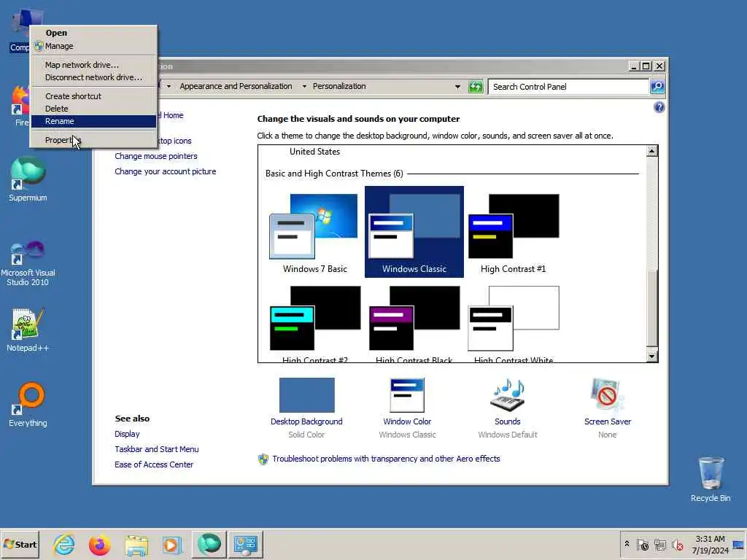
Task: Open Action Center flag tray icon
Action: point(643,544)
